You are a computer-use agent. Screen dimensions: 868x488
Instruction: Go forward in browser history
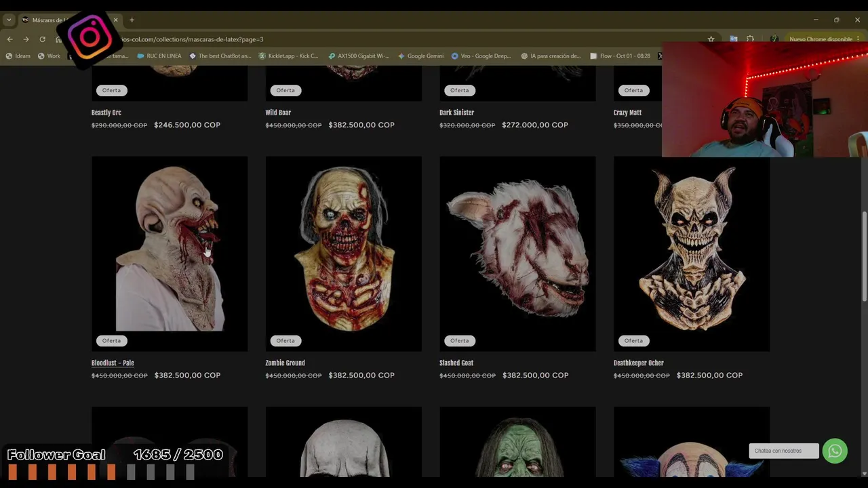point(26,39)
